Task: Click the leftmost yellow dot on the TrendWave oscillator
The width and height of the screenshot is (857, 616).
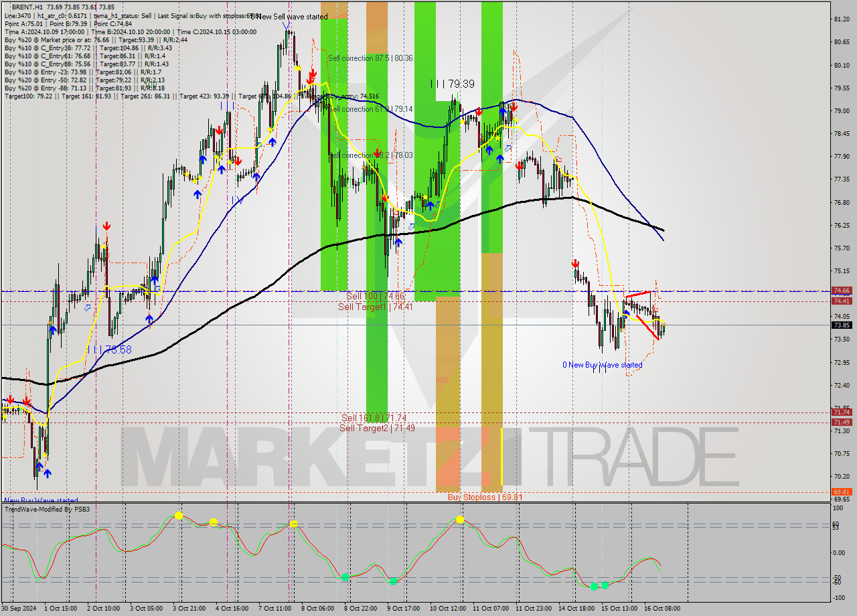Action: pos(179,515)
